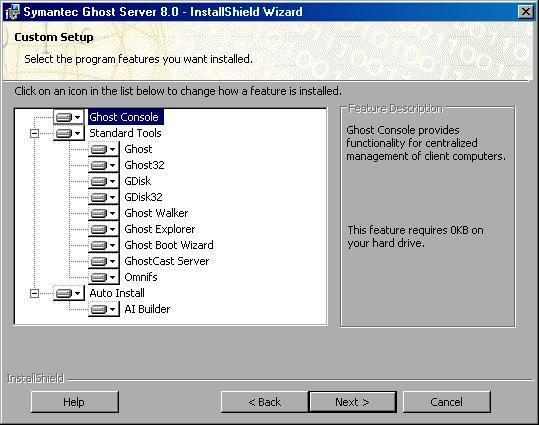Select the Ghost Console feature label
The height and width of the screenshot is (425, 539).
click(125, 117)
